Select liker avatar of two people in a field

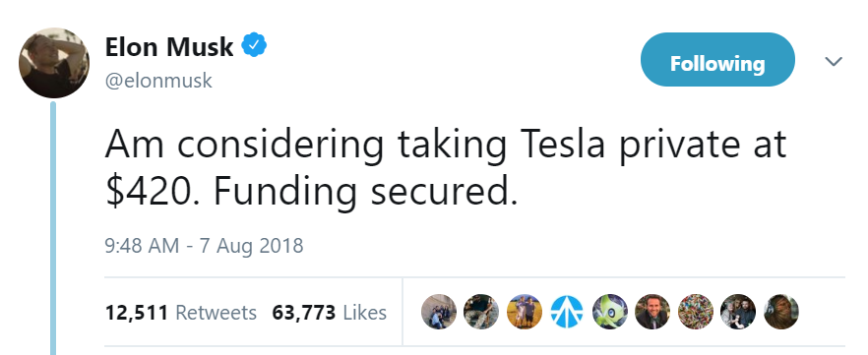(x=525, y=312)
